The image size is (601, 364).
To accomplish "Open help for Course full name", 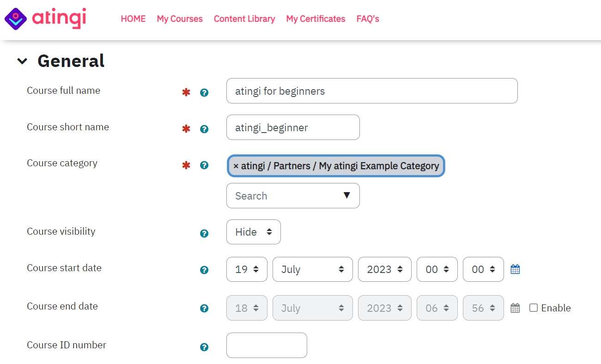I will [204, 92].
